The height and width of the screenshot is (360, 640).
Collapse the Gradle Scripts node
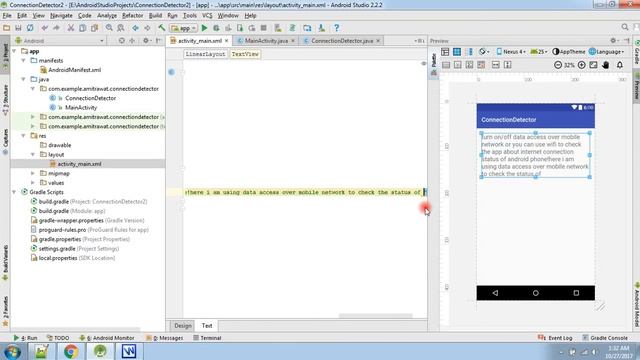coord(15,192)
